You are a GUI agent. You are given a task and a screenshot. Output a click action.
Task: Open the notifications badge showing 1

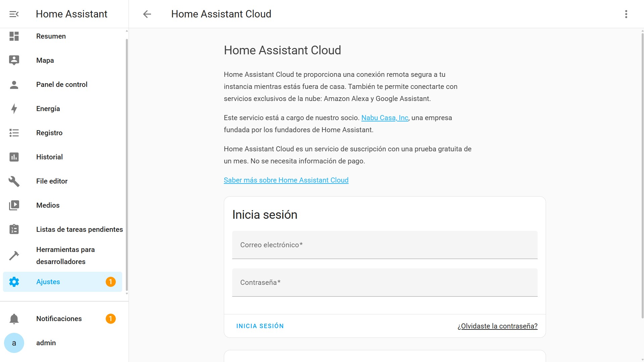click(111, 318)
